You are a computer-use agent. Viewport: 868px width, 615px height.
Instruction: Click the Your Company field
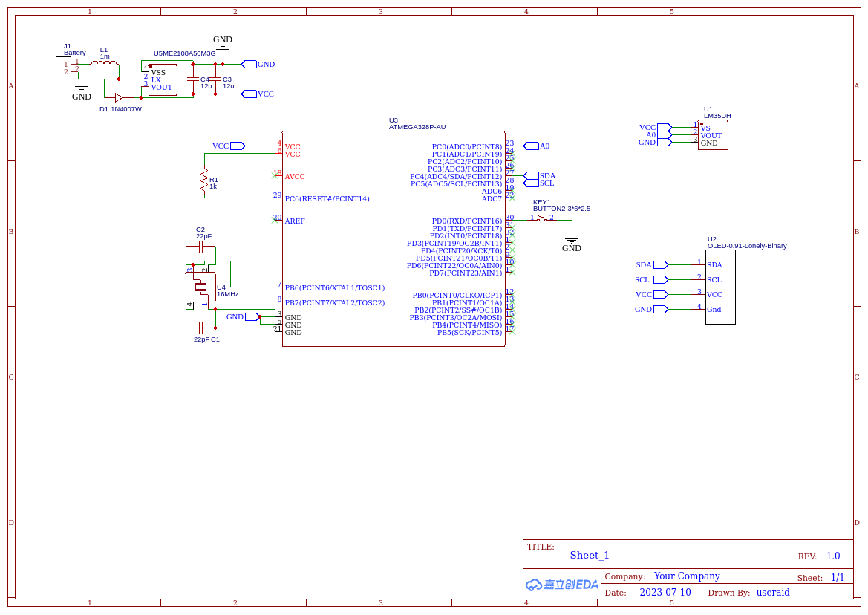pyautogui.click(x=687, y=576)
